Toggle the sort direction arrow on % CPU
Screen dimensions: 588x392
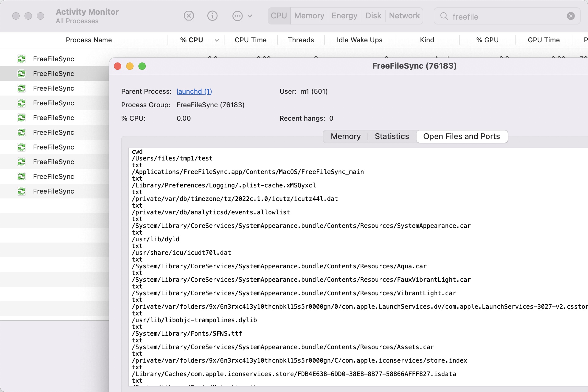tap(217, 40)
